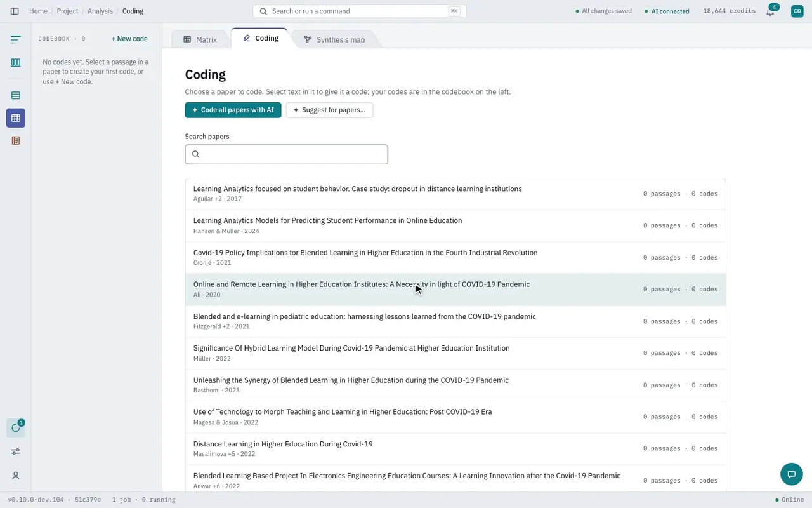Switch to the Matrix tab
812x508 pixels.
coord(200,39)
